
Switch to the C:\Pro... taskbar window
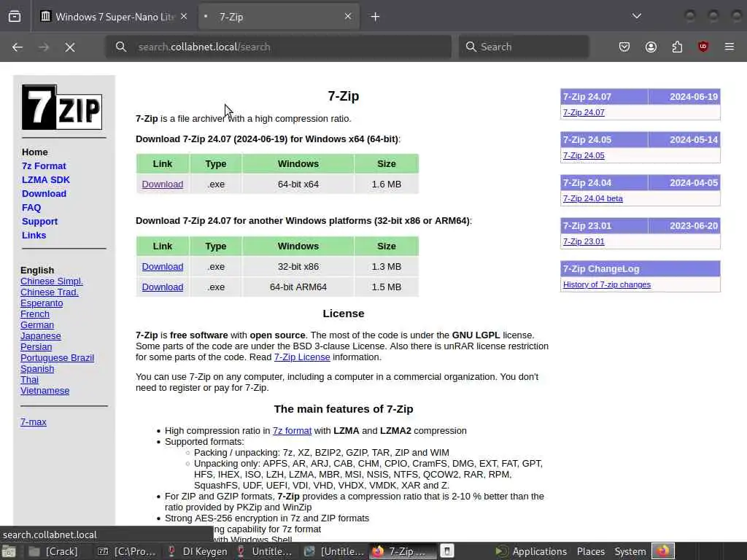point(127,551)
